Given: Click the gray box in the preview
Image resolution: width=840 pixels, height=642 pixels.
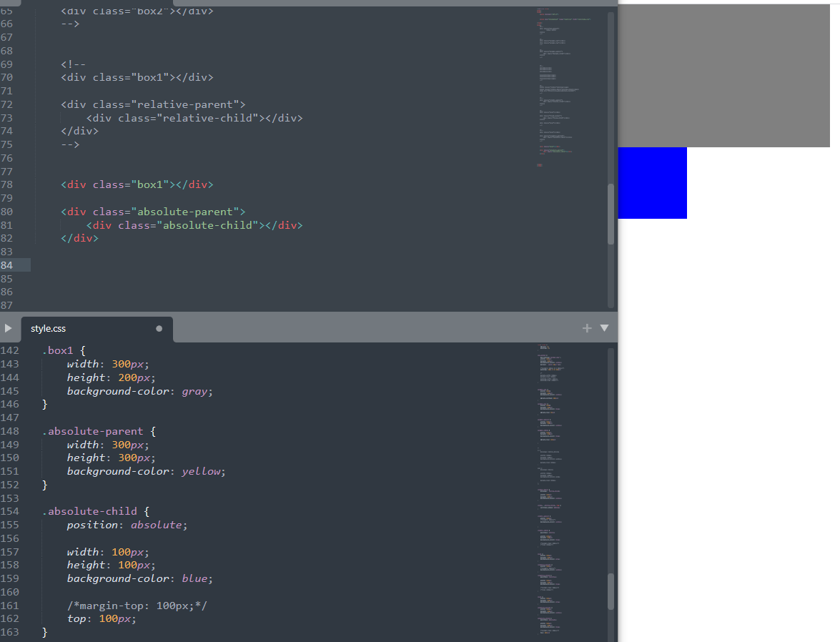Looking at the screenshot, I should [x=723, y=76].
